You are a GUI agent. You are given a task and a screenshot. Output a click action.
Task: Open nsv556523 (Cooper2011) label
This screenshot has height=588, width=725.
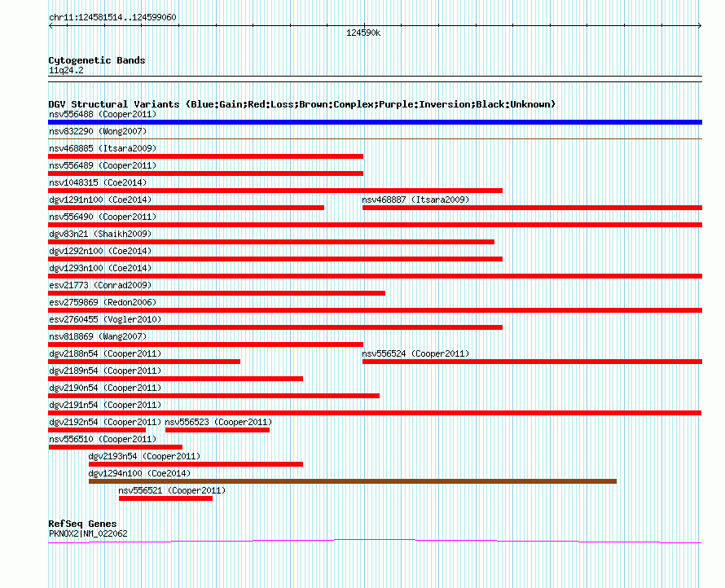[x=218, y=422]
